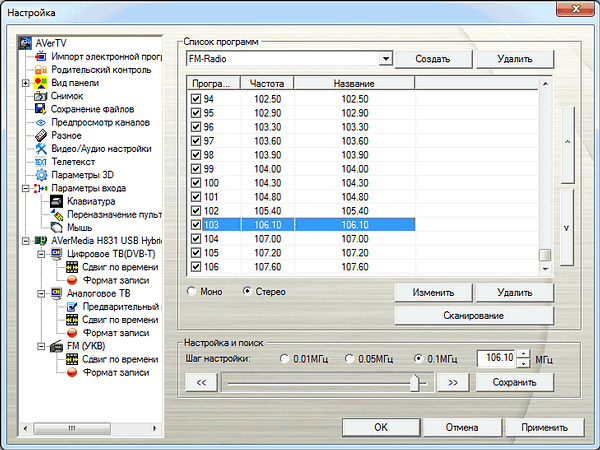Click the FM (УКВ) radio icon

coord(57,346)
